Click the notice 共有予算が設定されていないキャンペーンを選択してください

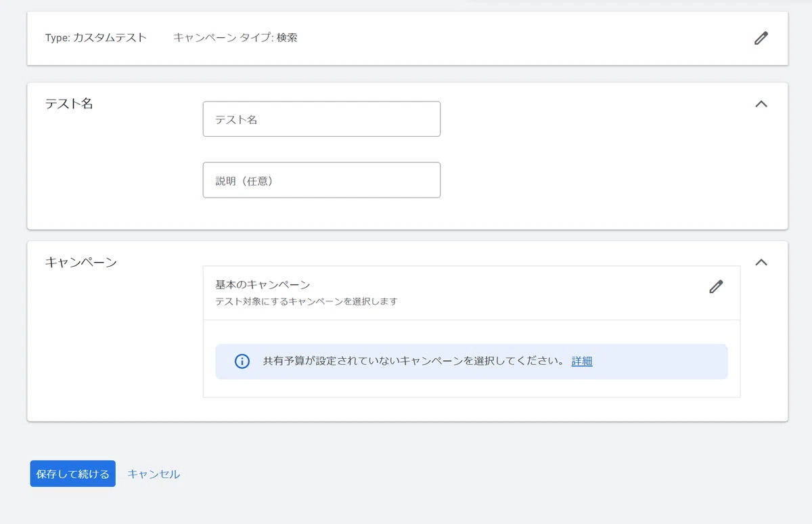[x=413, y=362]
